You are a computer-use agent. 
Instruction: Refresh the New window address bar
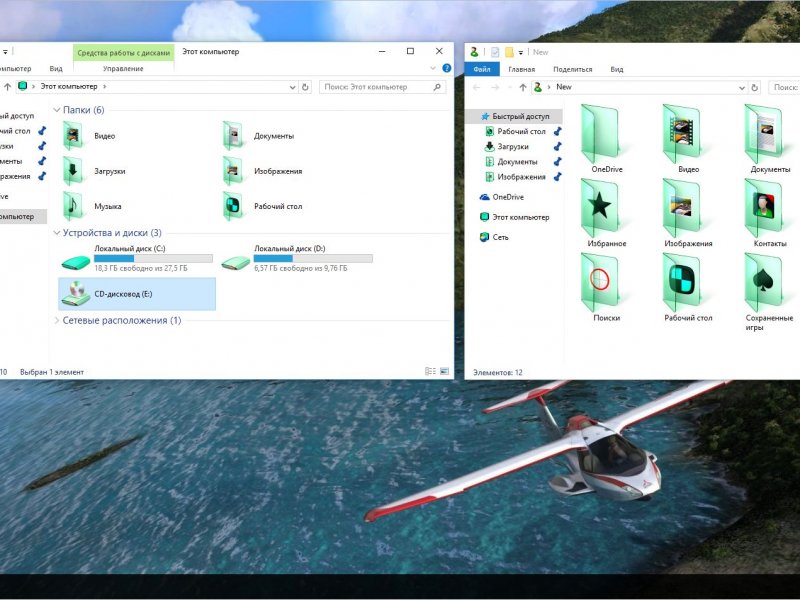(755, 87)
